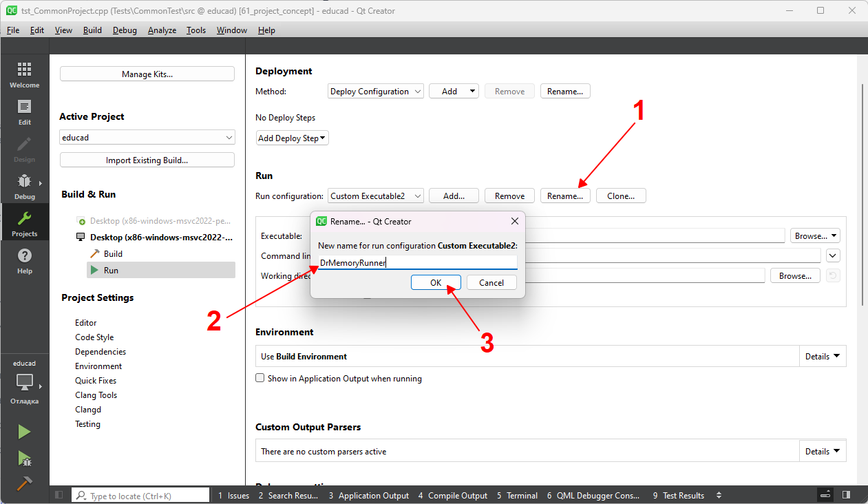
Task: Click the reset working directory icon
Action: tap(832, 275)
